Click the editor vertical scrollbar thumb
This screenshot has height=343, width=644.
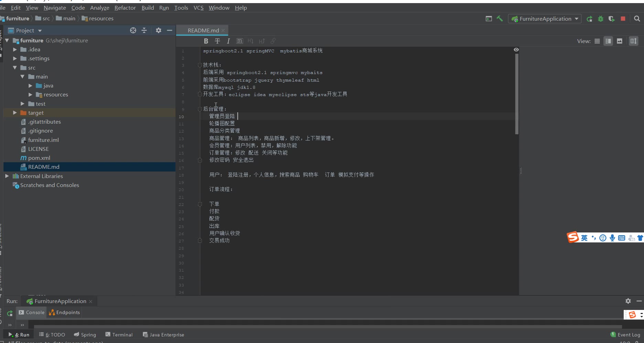(x=517, y=94)
